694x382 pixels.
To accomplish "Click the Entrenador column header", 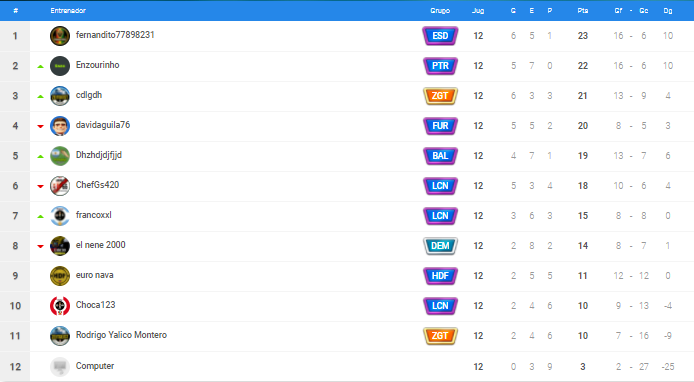I will pyautogui.click(x=68, y=11).
